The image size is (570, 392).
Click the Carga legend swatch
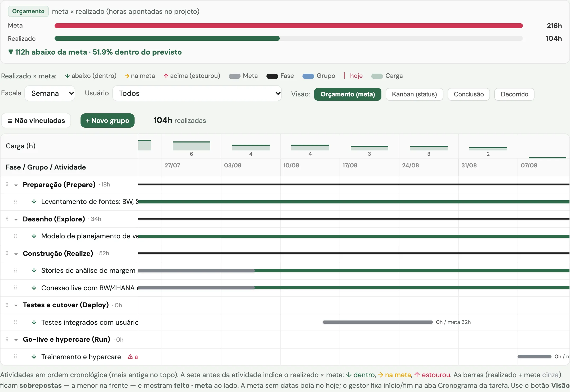(x=377, y=76)
